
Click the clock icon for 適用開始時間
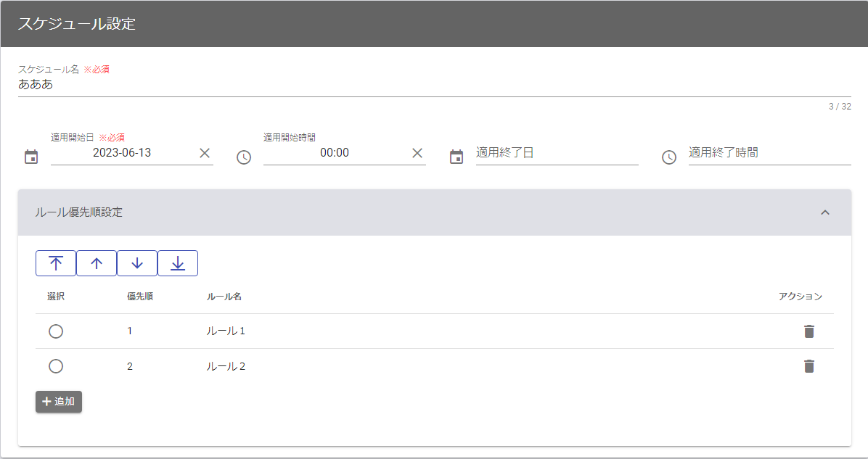(244, 157)
